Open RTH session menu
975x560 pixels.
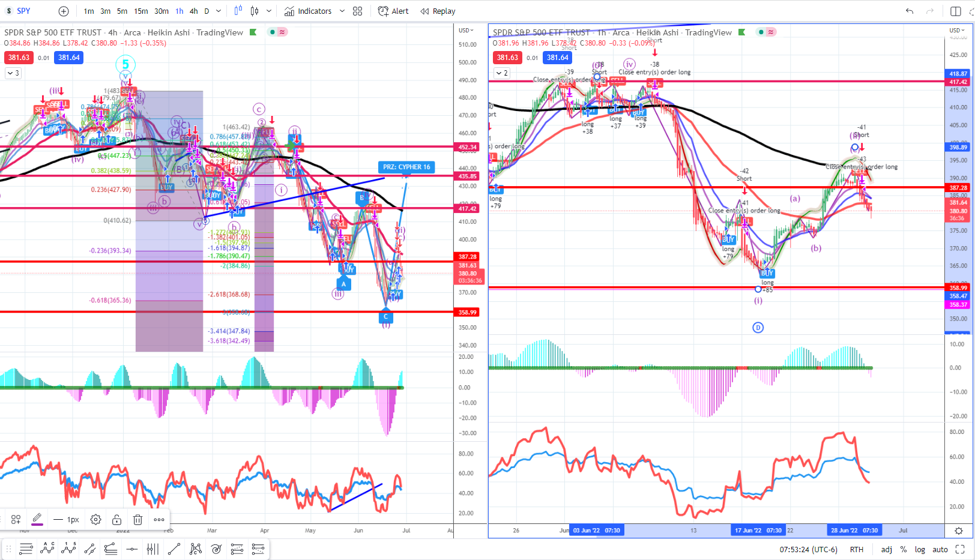857,549
